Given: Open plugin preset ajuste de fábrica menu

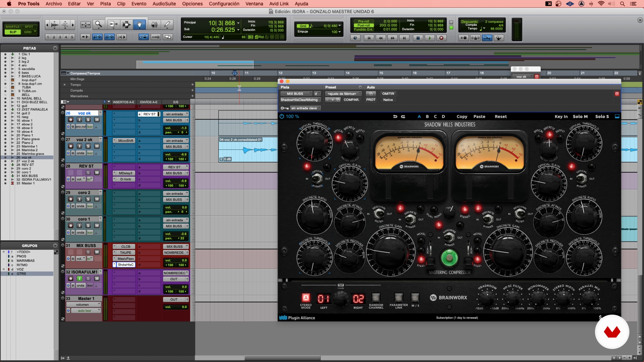Looking at the screenshot, I should click(x=343, y=94).
